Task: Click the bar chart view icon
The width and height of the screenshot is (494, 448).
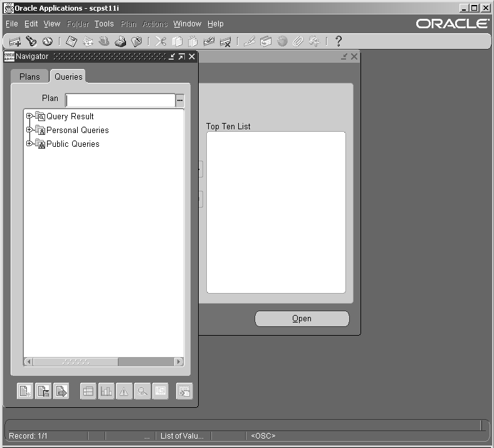Action: pyautogui.click(x=106, y=392)
